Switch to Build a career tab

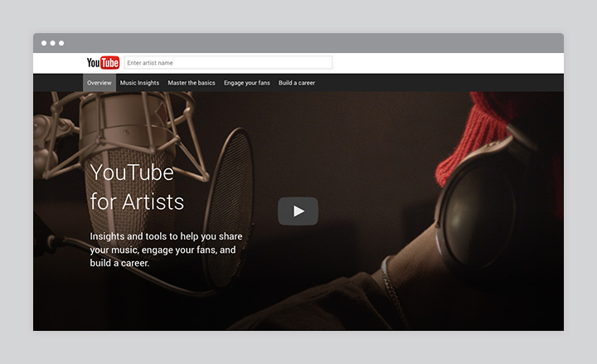(297, 83)
